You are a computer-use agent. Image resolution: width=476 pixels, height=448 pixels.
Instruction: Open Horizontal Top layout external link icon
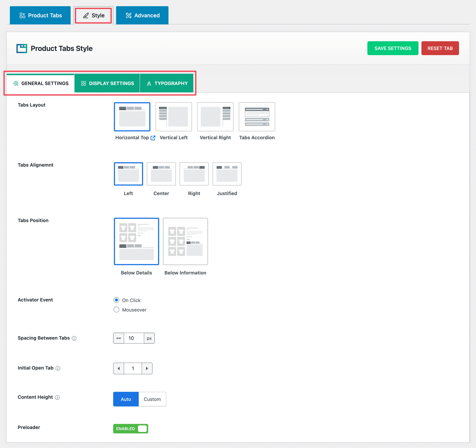coord(153,138)
